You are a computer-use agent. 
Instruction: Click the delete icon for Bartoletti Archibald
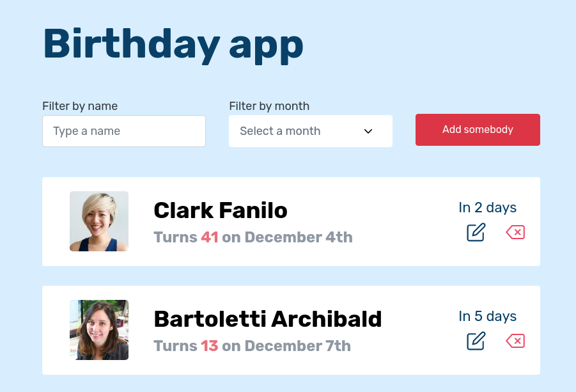[515, 341]
